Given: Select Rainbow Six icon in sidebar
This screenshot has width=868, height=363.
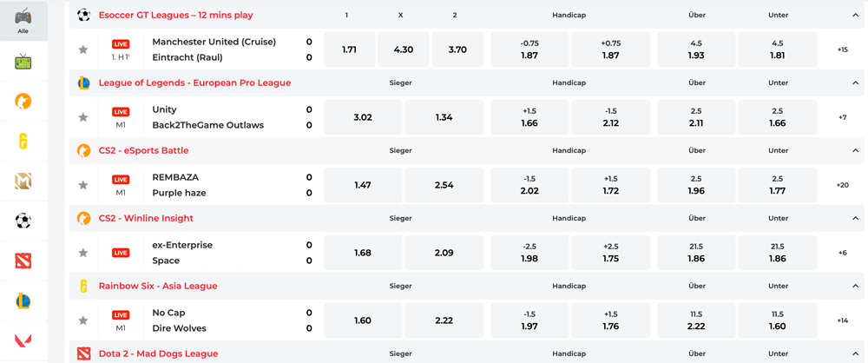Looking at the screenshot, I should [23, 142].
